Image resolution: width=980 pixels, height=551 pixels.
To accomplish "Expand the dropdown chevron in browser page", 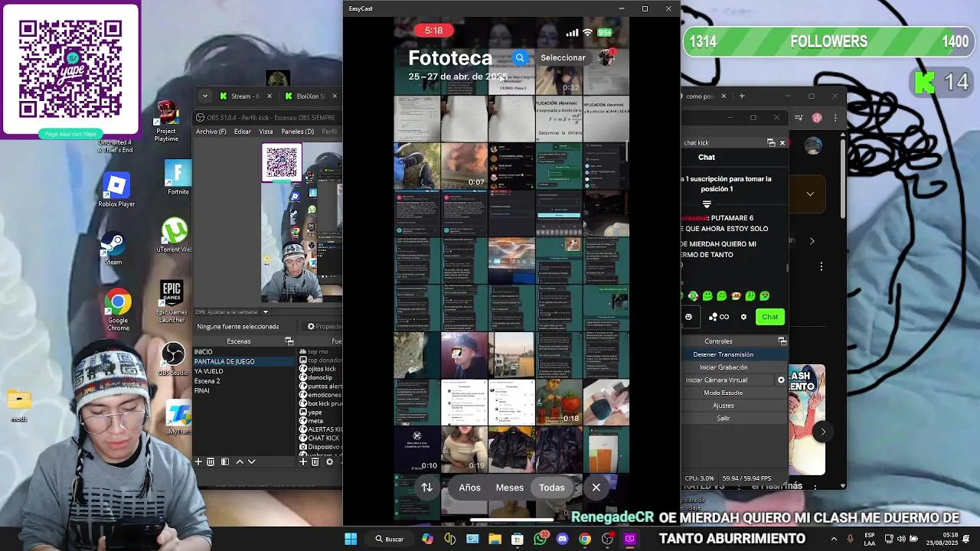I will tap(810, 194).
